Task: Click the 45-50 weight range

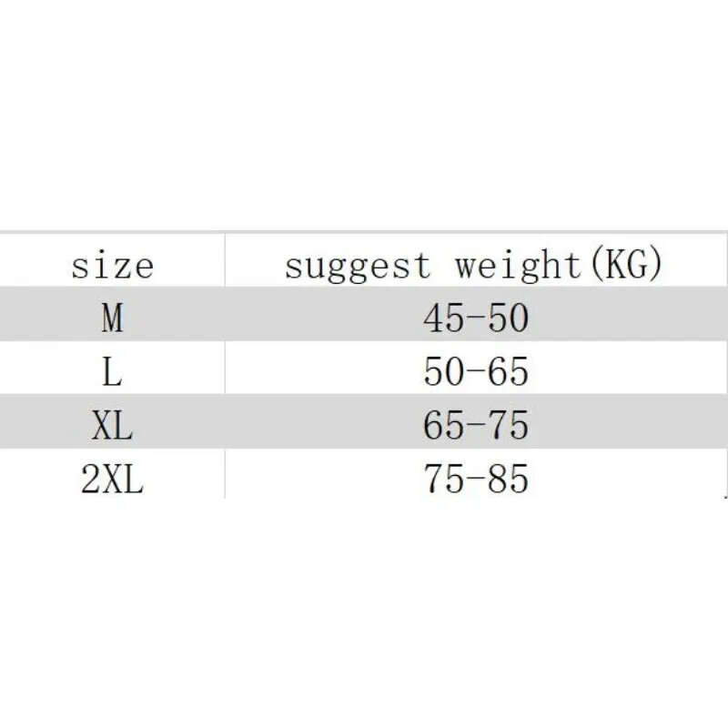Action: pyautogui.click(x=475, y=318)
